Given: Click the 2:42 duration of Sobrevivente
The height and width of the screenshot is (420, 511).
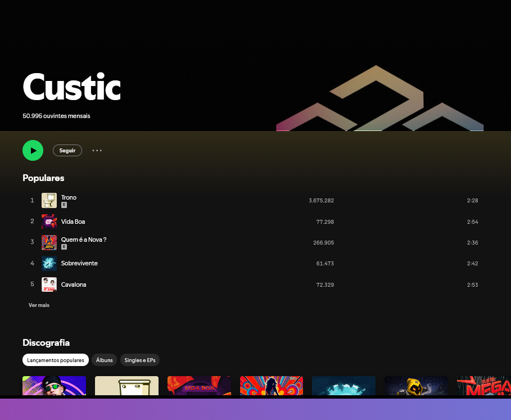Looking at the screenshot, I should [x=473, y=263].
